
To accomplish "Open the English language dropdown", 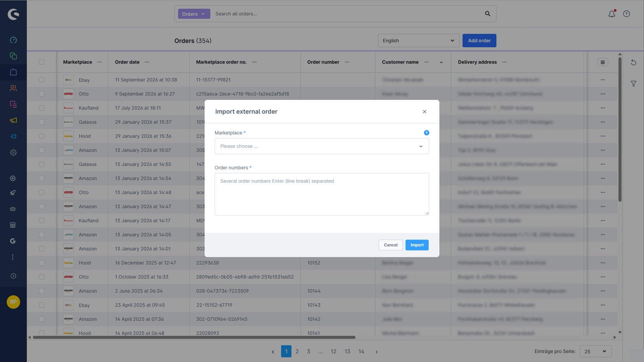I will coord(419,41).
